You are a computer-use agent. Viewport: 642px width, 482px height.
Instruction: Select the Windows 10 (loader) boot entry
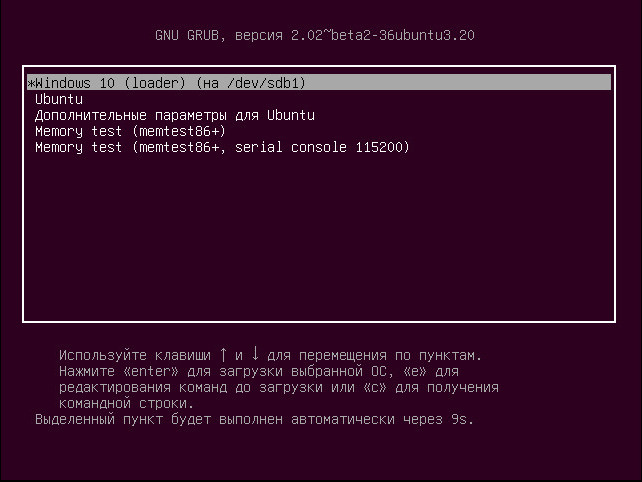tap(319, 83)
